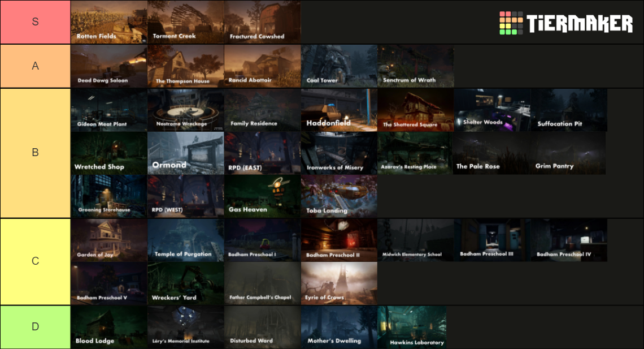
Task: Select the C tier label
Action: [x=35, y=261]
